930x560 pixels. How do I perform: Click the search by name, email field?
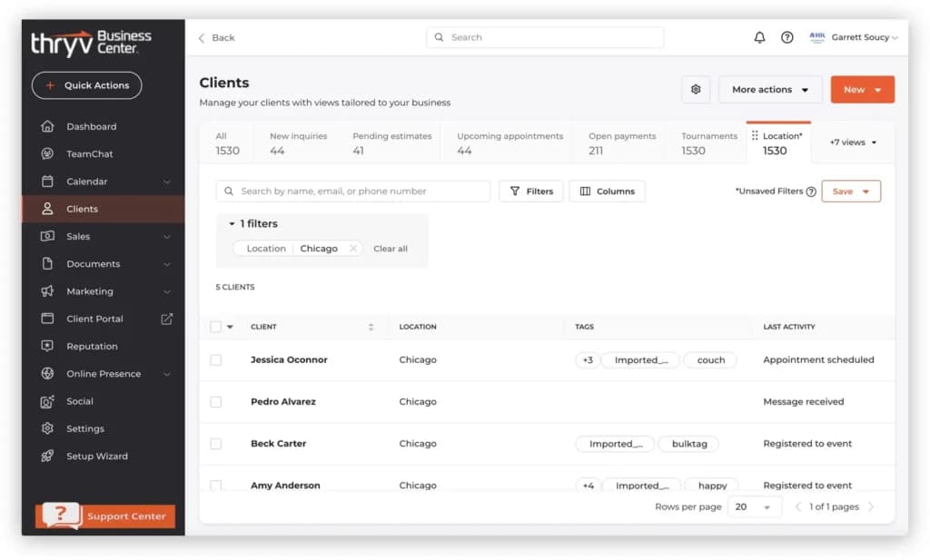coord(353,192)
